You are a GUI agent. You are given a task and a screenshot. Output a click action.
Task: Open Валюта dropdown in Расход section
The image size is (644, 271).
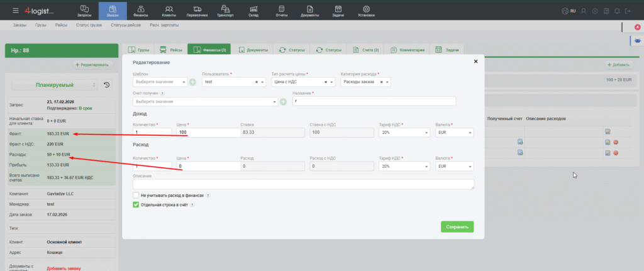pyautogui.click(x=454, y=167)
